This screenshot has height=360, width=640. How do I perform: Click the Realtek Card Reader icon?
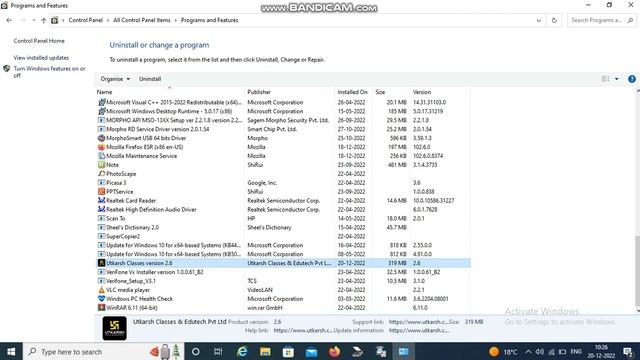click(x=101, y=200)
